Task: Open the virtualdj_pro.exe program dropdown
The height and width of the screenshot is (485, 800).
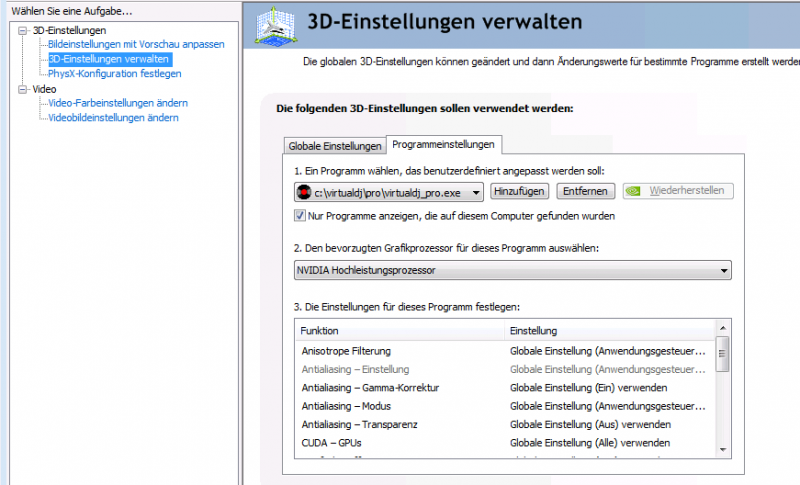Action: tap(475, 191)
